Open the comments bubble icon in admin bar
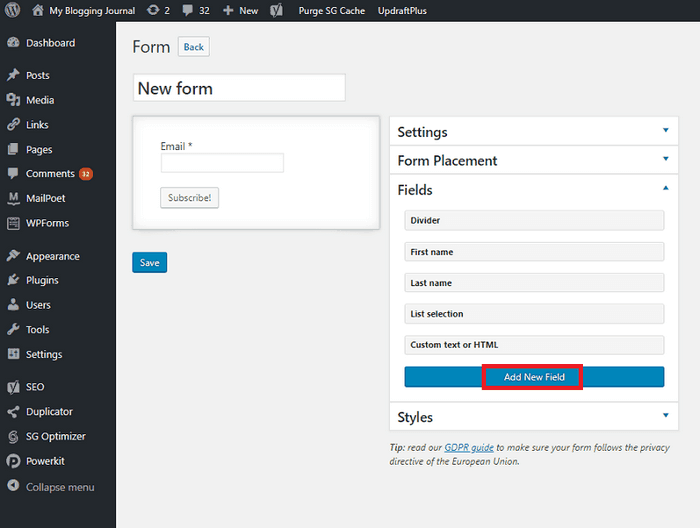 [x=188, y=10]
